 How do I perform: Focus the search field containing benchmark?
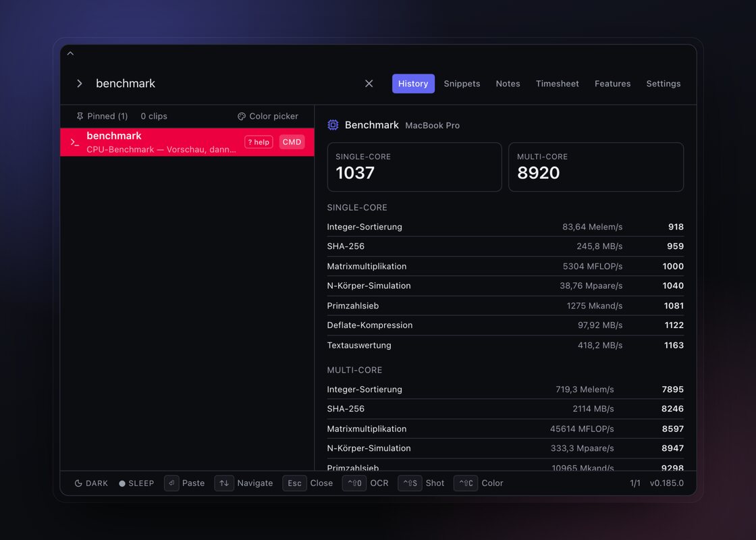click(227, 84)
